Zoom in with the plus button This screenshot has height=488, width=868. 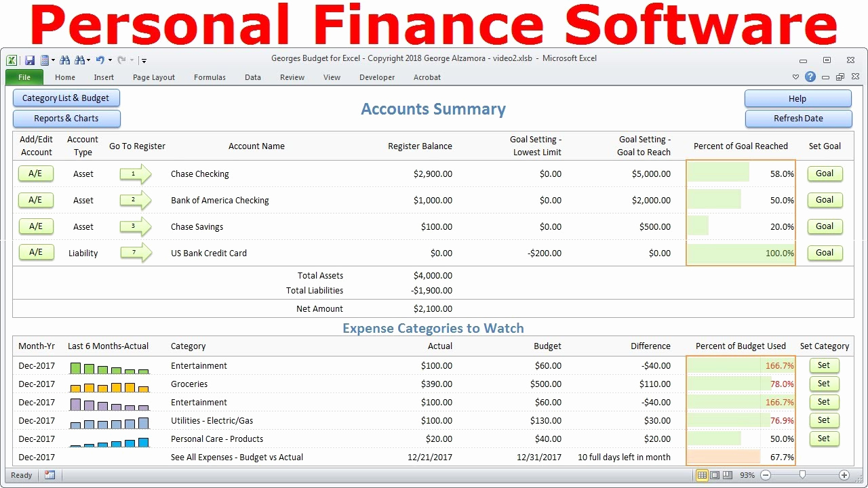(x=844, y=475)
